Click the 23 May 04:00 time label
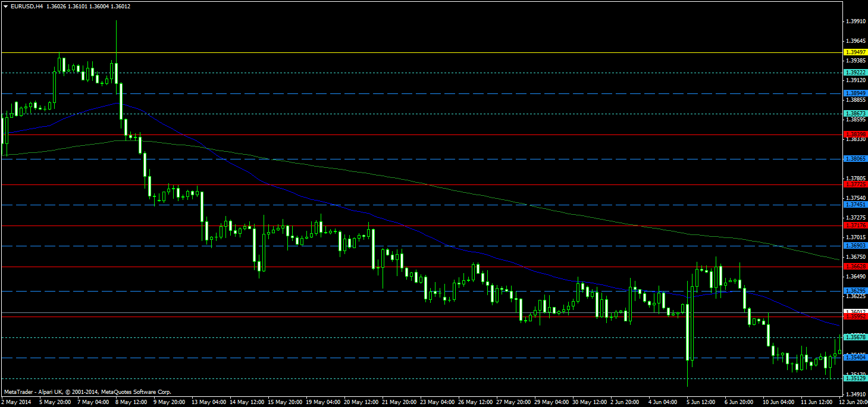 click(438, 402)
